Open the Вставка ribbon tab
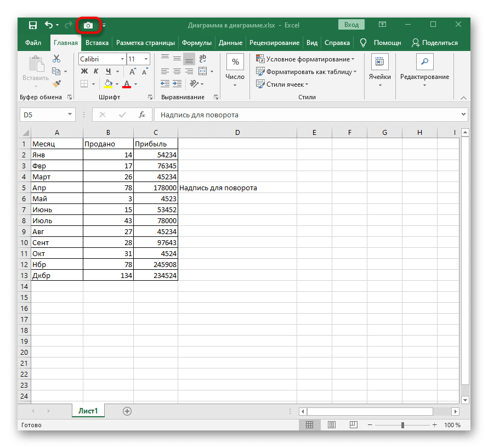Image resolution: width=488 pixels, height=448 pixels. [97, 43]
